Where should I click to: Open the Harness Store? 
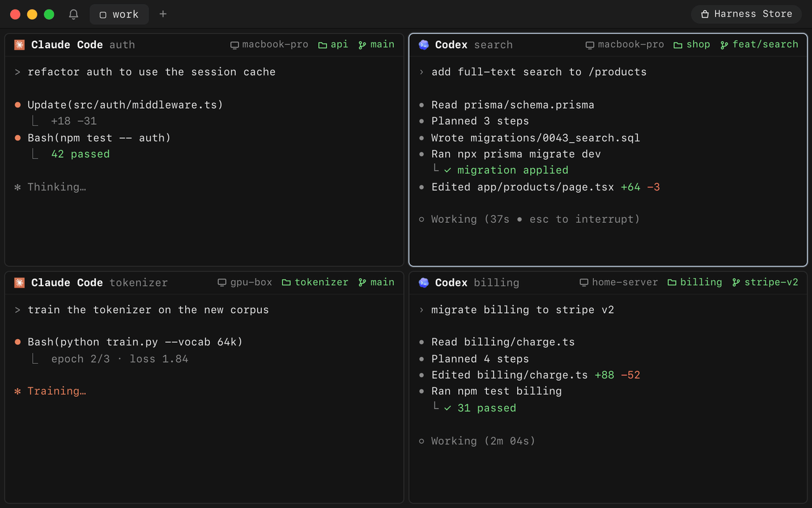[747, 14]
